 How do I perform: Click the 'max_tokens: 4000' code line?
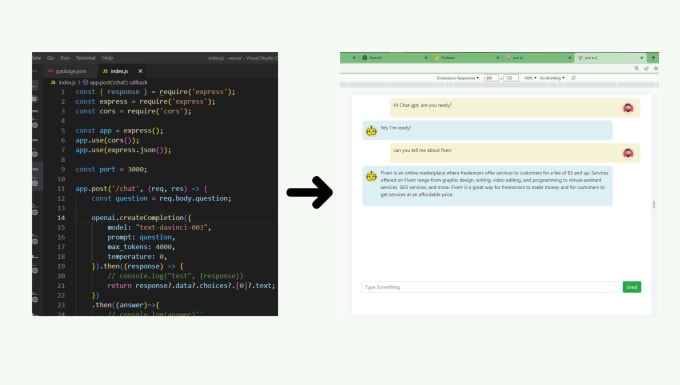coord(141,247)
